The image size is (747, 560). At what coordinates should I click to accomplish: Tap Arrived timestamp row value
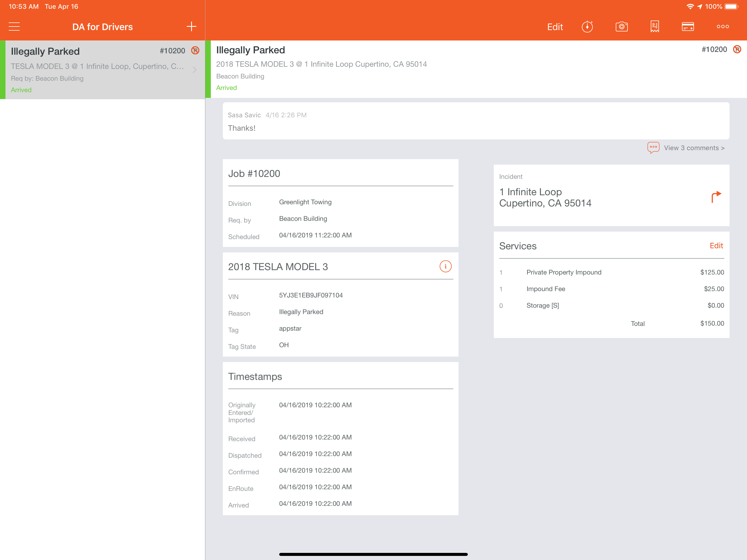(315, 504)
